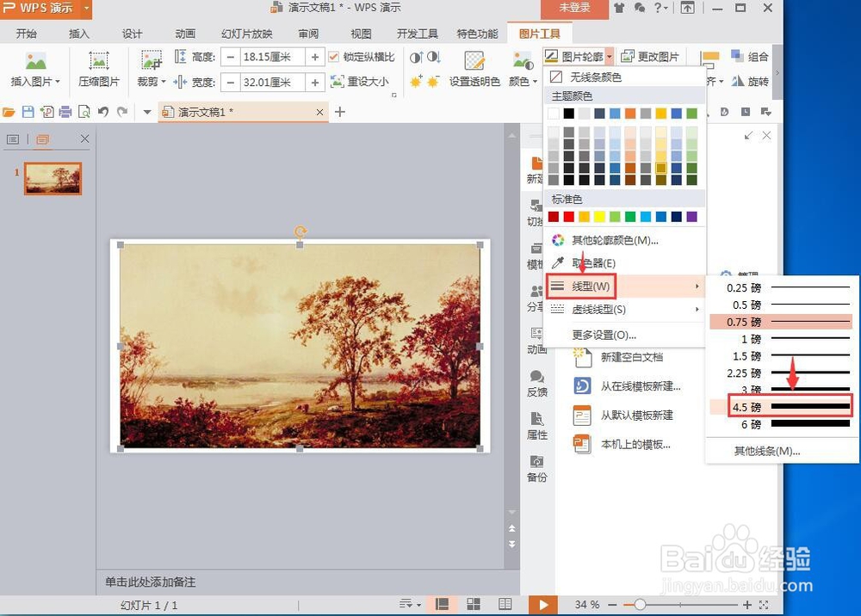The width and height of the screenshot is (861, 616).
Task: Switch to normal view icon in status bar
Action: tap(442, 605)
